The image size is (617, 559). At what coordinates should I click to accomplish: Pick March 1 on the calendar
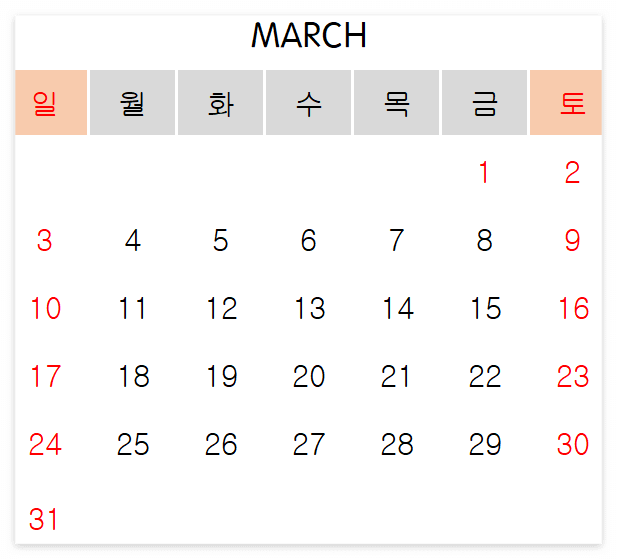pos(484,172)
